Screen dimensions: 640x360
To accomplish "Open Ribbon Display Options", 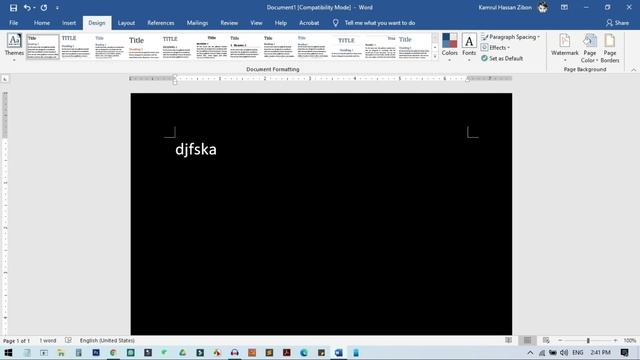I will (x=564, y=7).
